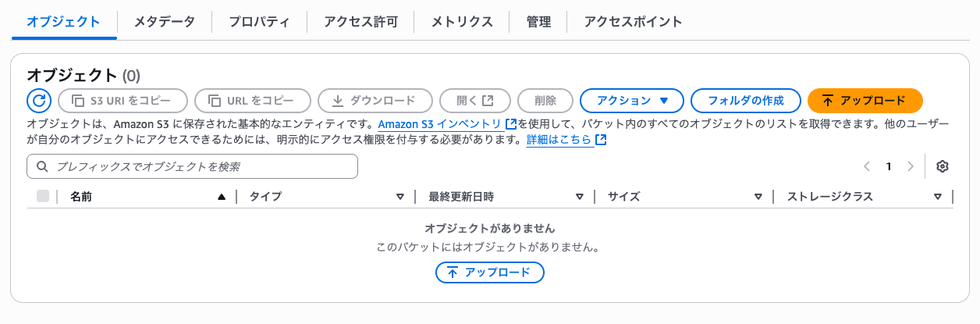This screenshot has height=324, width=980.
Task: Sort by サイズ column arrow
Action: click(758, 197)
